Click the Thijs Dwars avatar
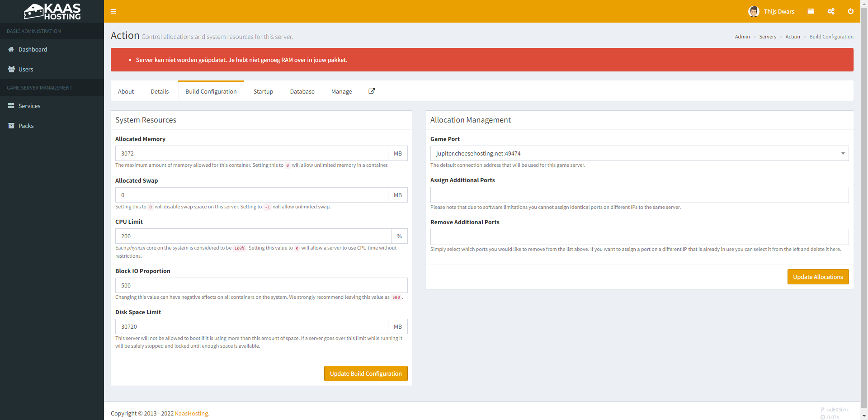Screen dimensions: 868x420 (x=754, y=11)
